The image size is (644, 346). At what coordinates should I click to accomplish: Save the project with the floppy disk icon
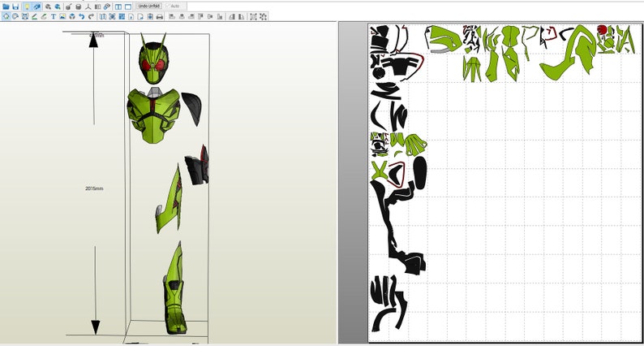(15, 6)
